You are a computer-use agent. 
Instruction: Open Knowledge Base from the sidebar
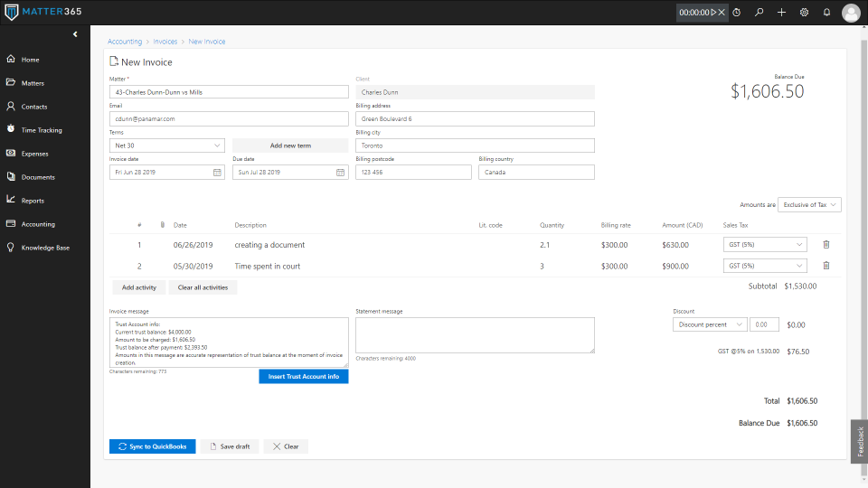(x=45, y=248)
